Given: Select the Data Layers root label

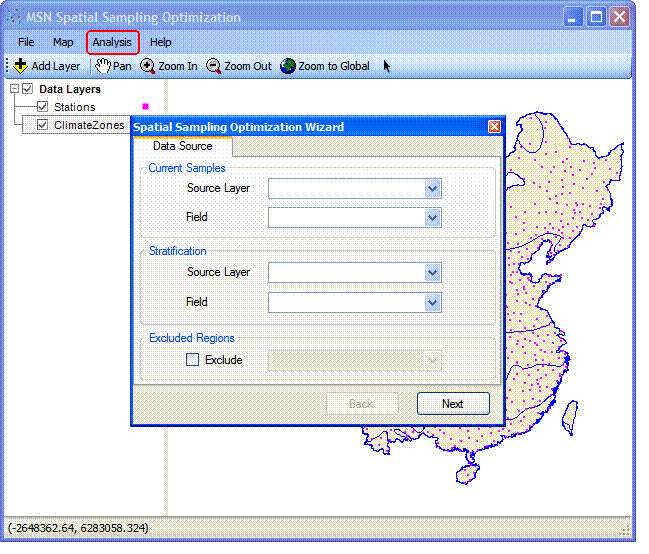Looking at the screenshot, I should pos(70,89).
